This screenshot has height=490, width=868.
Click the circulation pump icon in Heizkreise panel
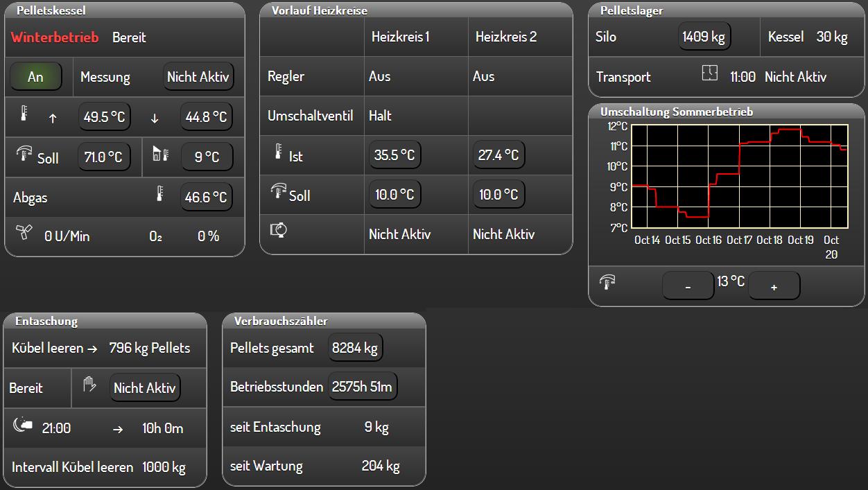click(279, 231)
